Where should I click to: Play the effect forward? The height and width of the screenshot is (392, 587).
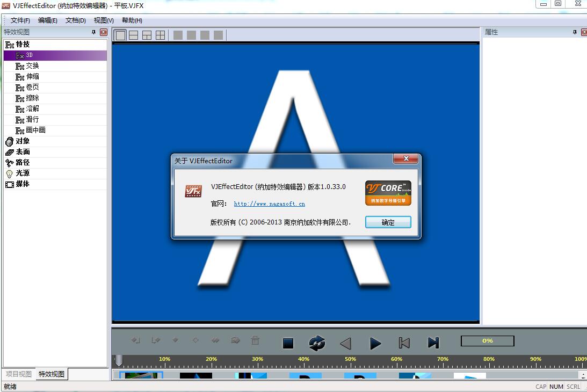tap(375, 343)
